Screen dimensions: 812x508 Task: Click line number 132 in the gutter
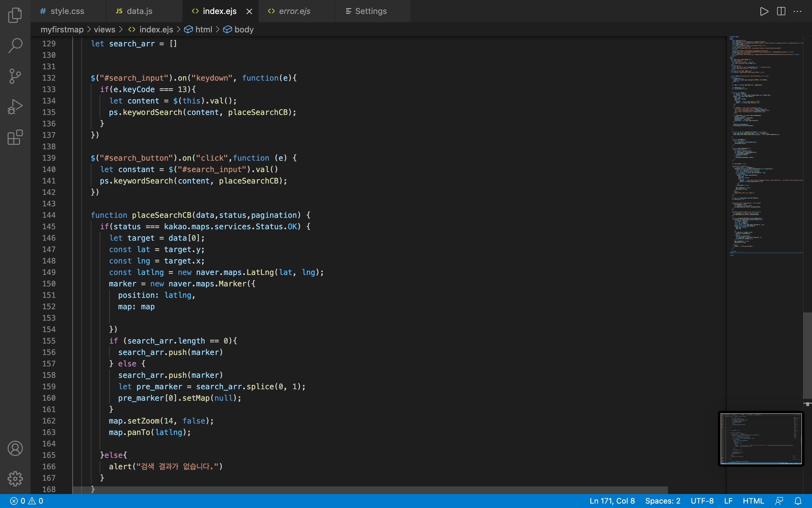pos(49,78)
